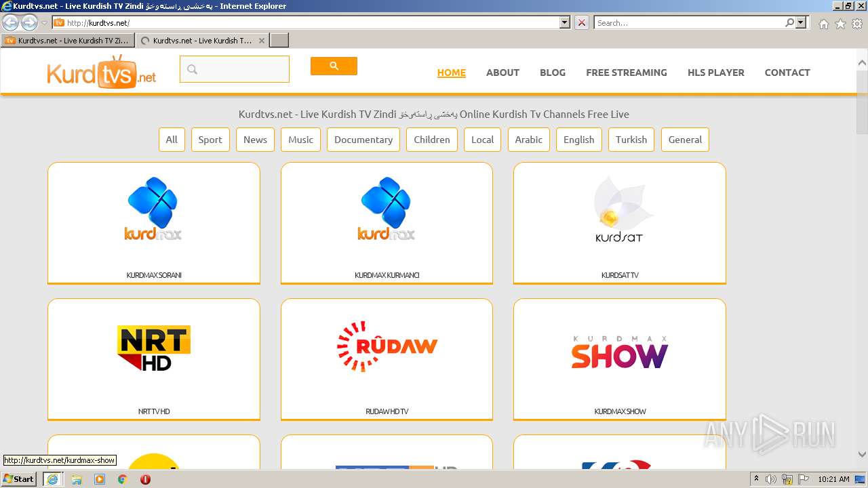This screenshot has width=868, height=488.
Task: Click the IE back arrow button
Action: 11,23
